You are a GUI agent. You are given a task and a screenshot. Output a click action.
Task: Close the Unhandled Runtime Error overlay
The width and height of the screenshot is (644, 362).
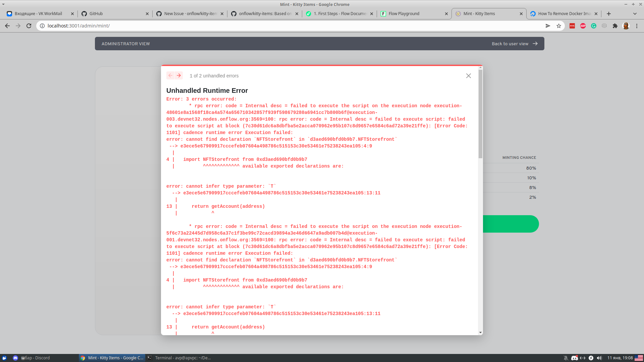click(x=468, y=76)
